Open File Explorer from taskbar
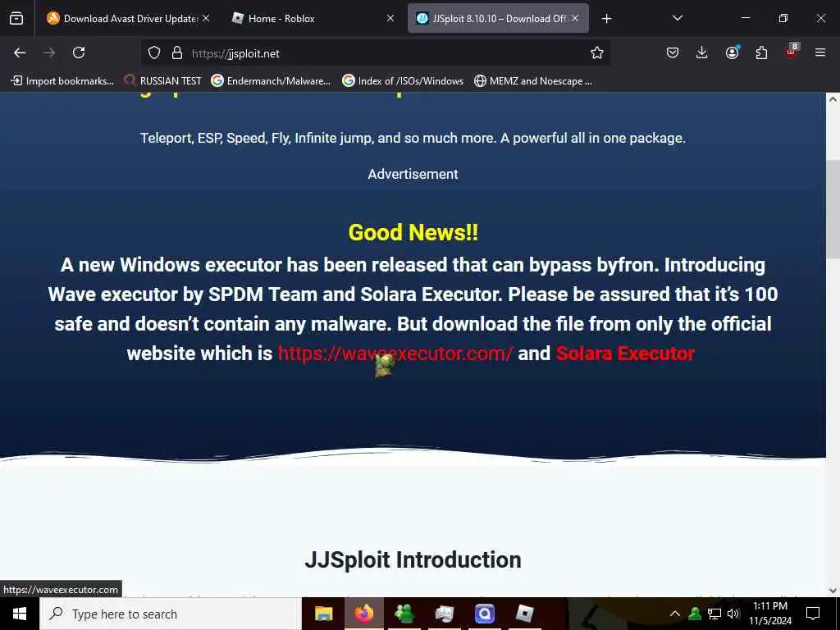The width and height of the screenshot is (840, 630). click(323, 614)
